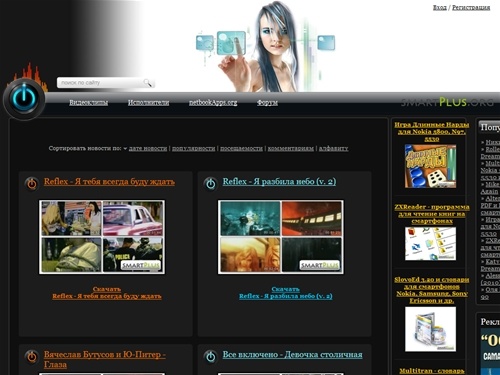
Task: Click the SmartPlus.org site logo
Action: (447, 102)
